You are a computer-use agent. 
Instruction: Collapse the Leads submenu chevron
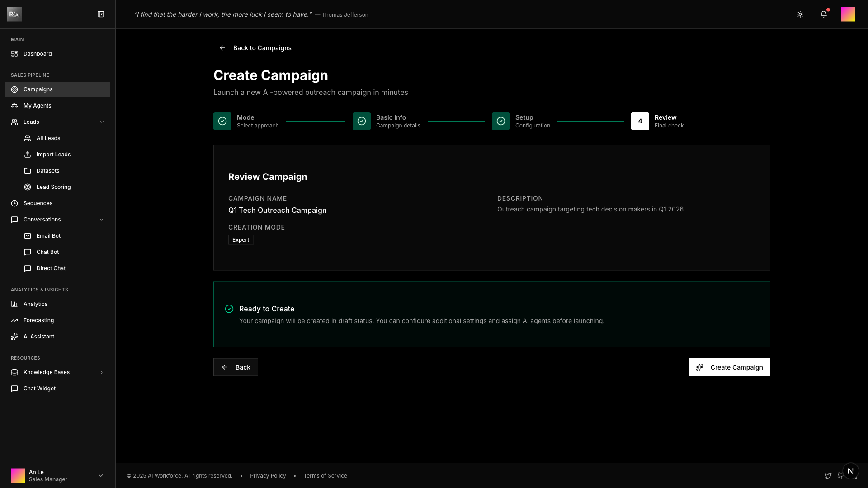click(102, 122)
